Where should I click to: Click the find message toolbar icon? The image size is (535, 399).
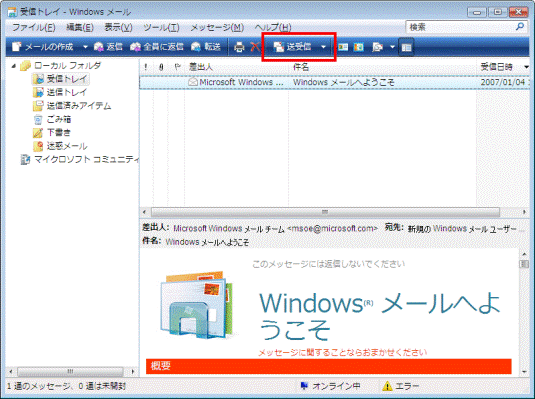377,47
